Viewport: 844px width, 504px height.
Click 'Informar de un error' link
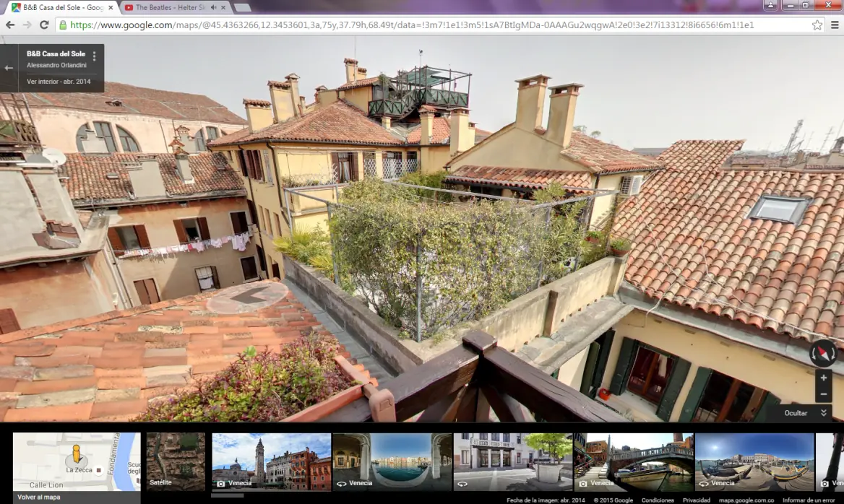tap(809, 500)
